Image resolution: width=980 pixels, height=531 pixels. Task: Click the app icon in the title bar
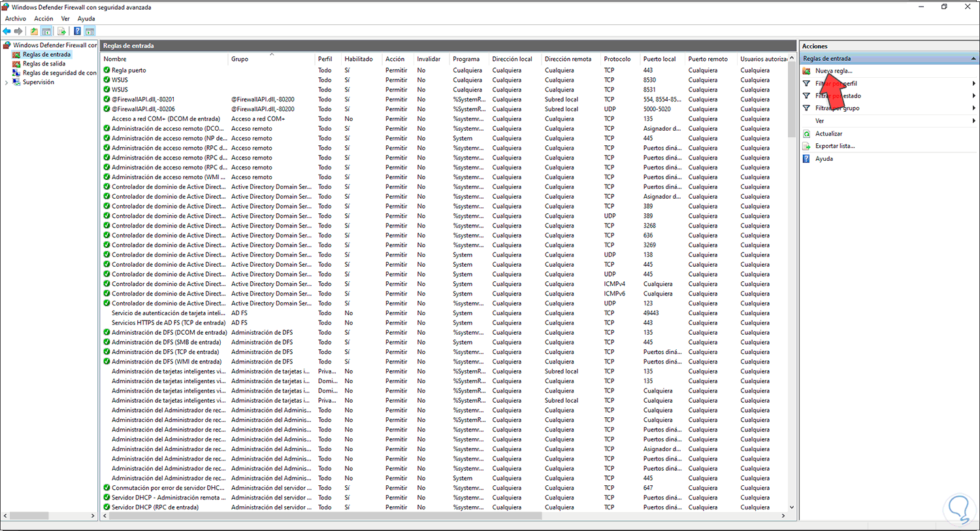point(7,7)
